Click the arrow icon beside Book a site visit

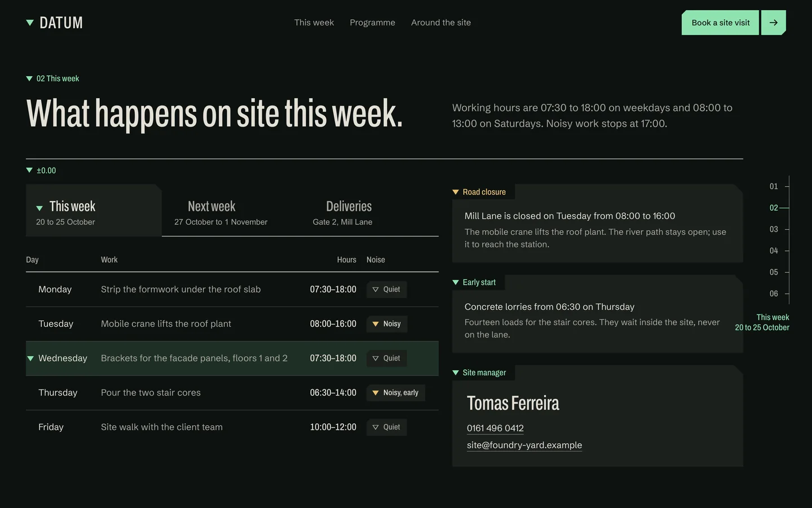tap(774, 23)
